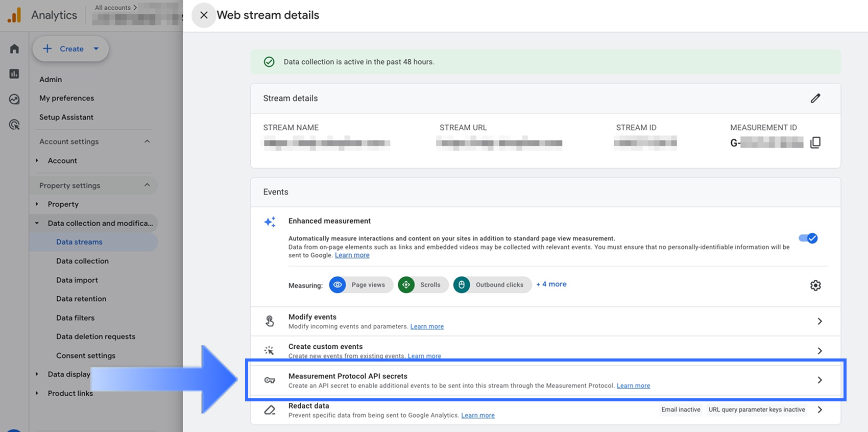868x432 pixels.
Task: Copy the Measurement ID with the copy icon
Action: point(815,142)
